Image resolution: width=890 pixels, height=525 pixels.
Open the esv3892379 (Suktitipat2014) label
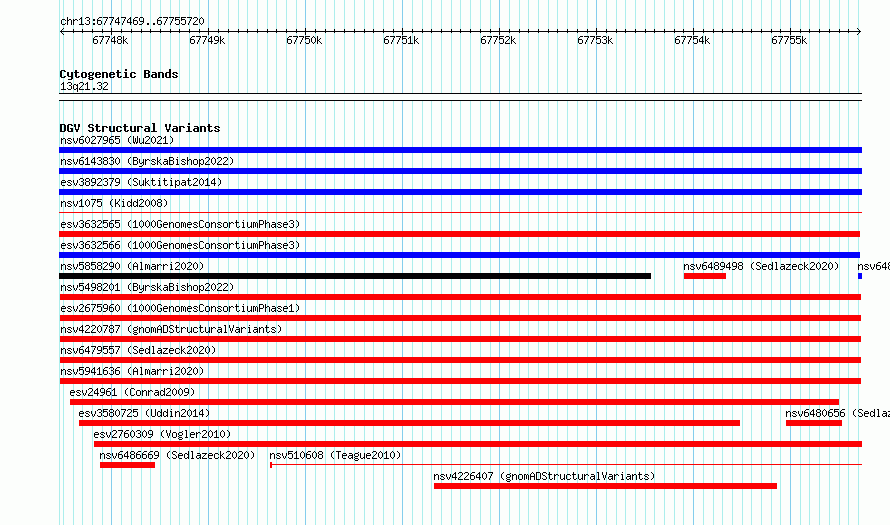coord(141,182)
